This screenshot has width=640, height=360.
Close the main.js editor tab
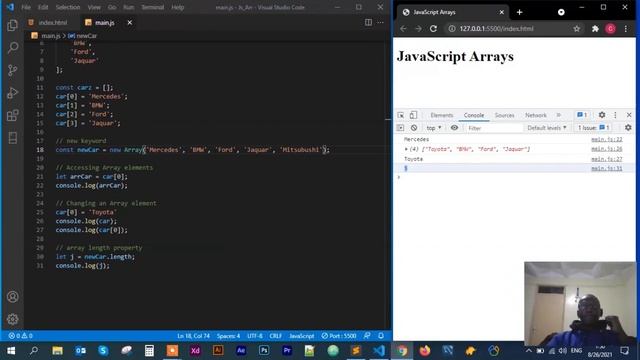(129, 22)
